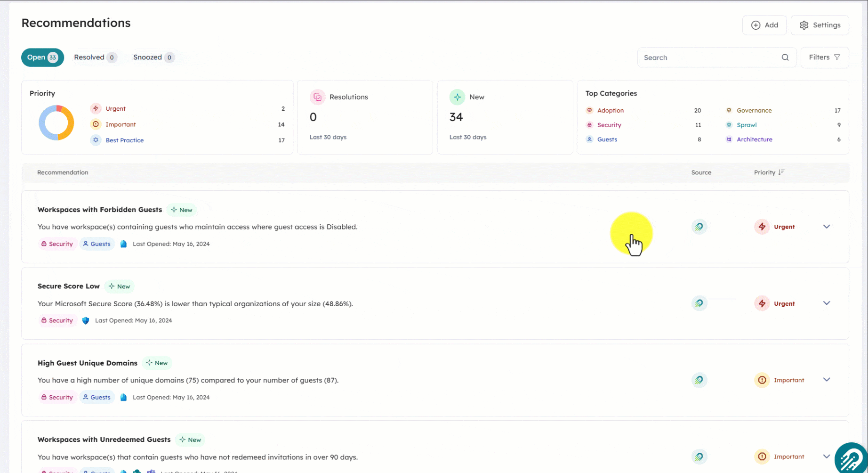868x473 pixels.
Task: Click the pink Resolutions card icon
Action: (318, 97)
